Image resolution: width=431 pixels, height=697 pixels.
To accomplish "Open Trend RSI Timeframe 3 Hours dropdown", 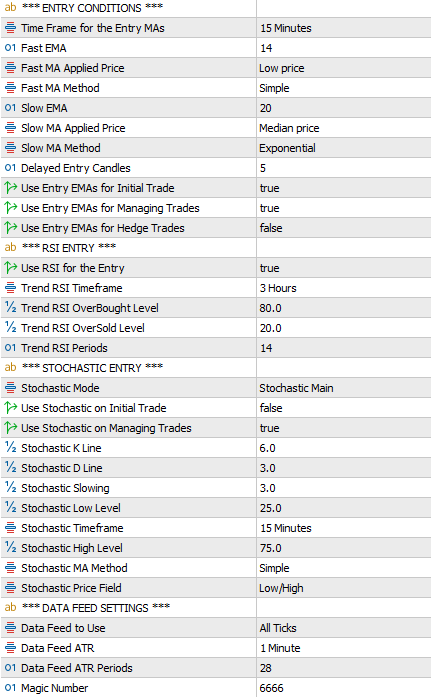I will tap(343, 288).
